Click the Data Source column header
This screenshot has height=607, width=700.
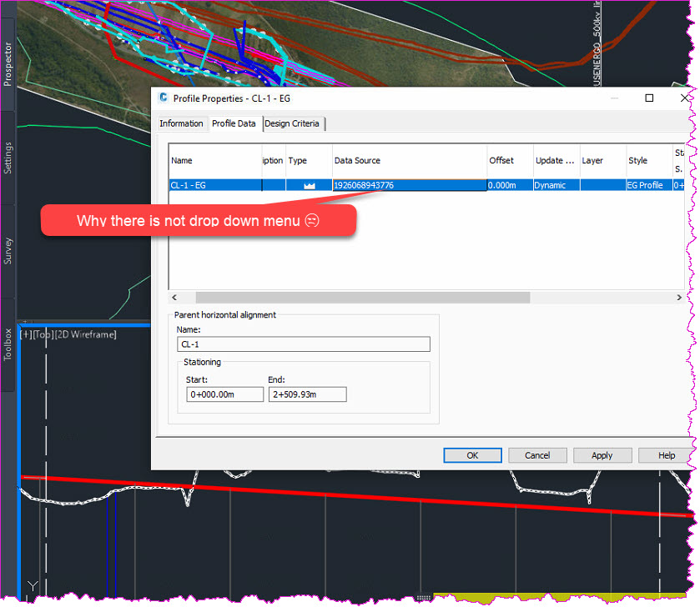[x=410, y=161]
